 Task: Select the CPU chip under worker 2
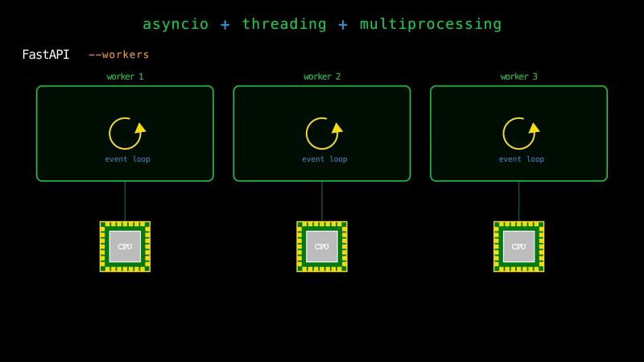pyautogui.click(x=322, y=246)
